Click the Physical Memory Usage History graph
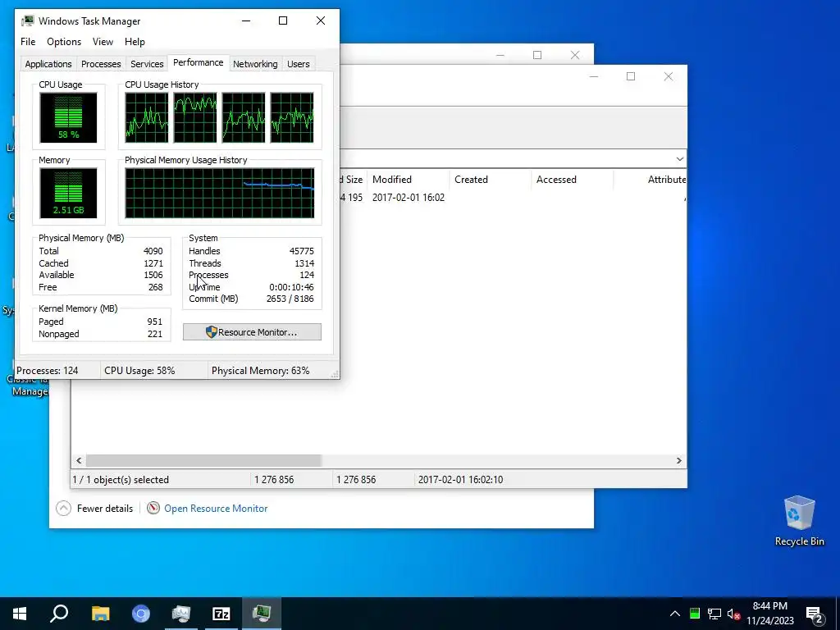The height and width of the screenshot is (630, 840). [x=220, y=193]
